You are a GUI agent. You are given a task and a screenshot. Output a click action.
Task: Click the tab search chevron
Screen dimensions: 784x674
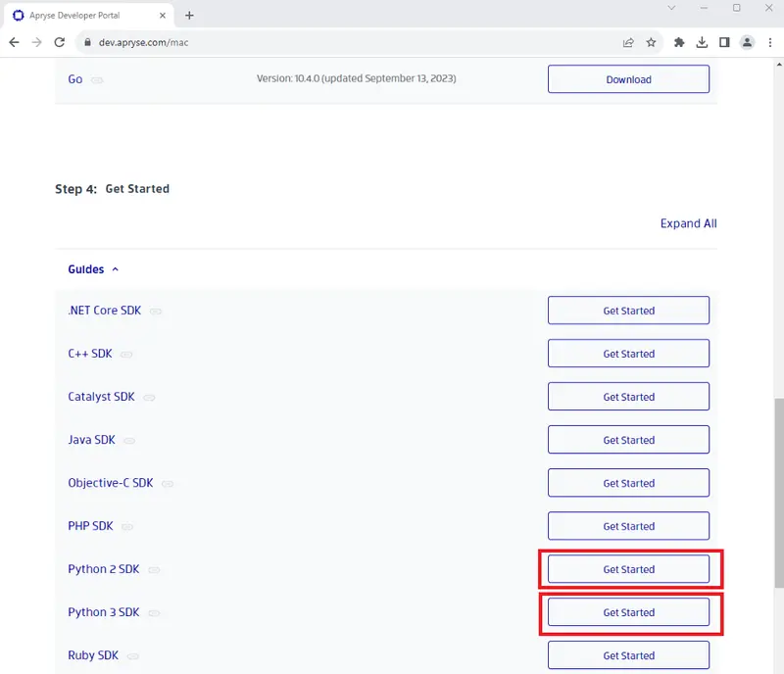[x=671, y=8]
